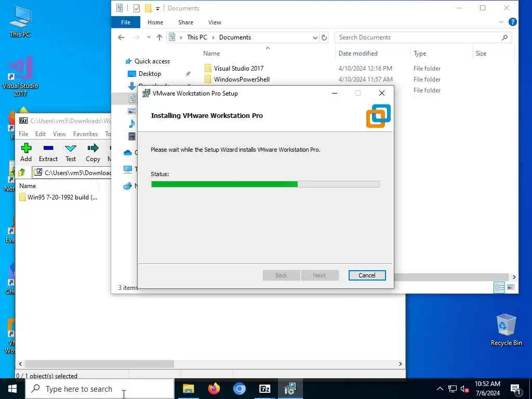Sort by the Name column in Explorer
The image size is (532, 399).
[x=211, y=54]
